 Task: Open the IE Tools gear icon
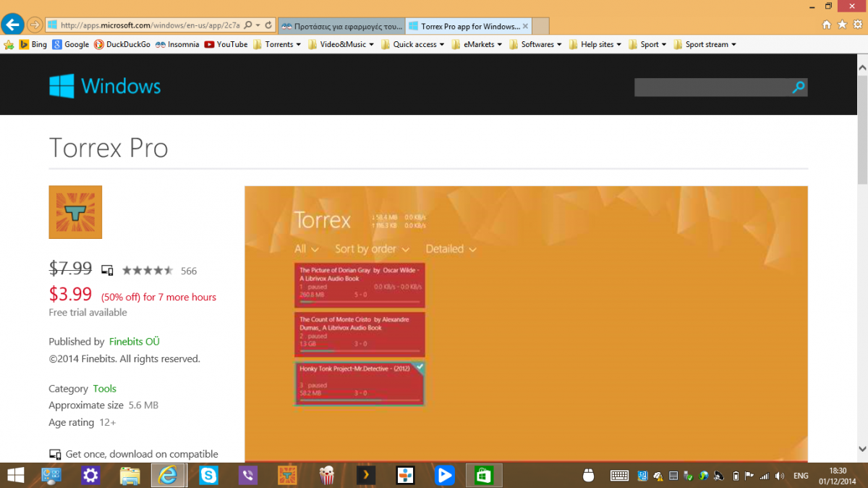pyautogui.click(x=857, y=25)
